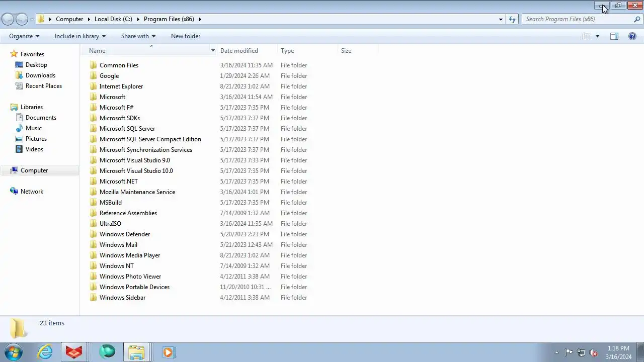Click the Change your view icon
Viewport: 644px width, 362px height.
(587, 36)
